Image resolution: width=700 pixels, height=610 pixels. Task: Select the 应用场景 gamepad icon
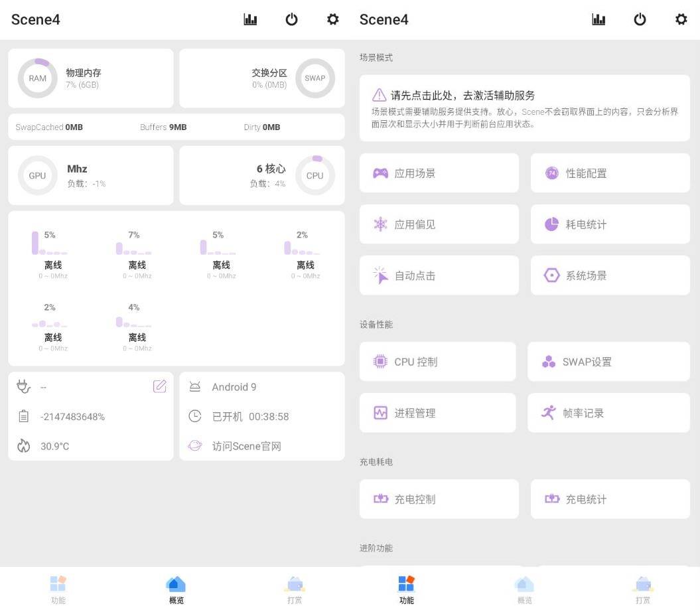(x=380, y=173)
